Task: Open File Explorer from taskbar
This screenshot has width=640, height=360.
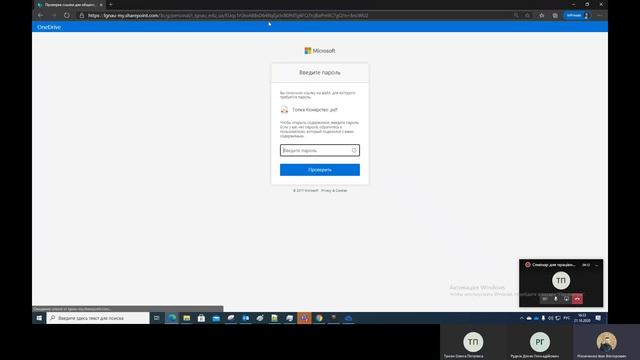Action: (x=187, y=318)
